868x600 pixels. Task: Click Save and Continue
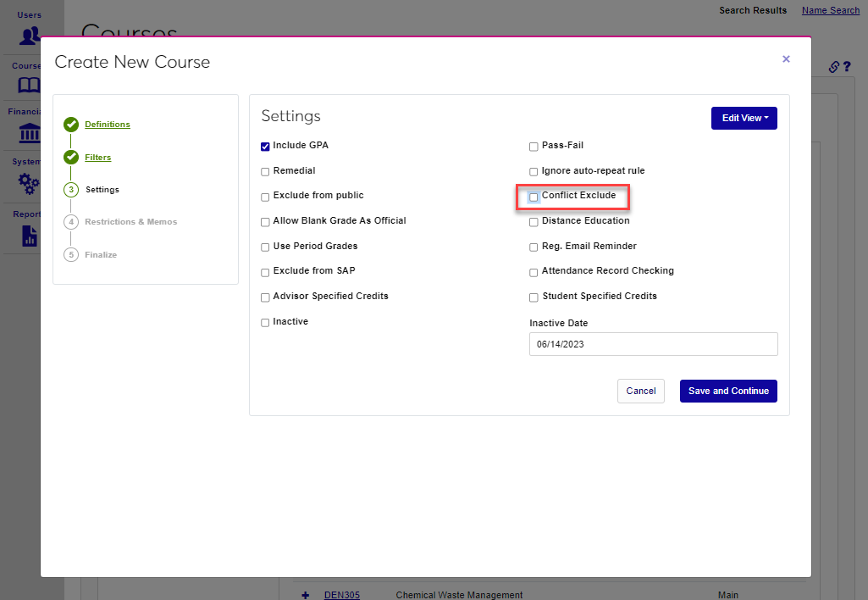tap(728, 392)
